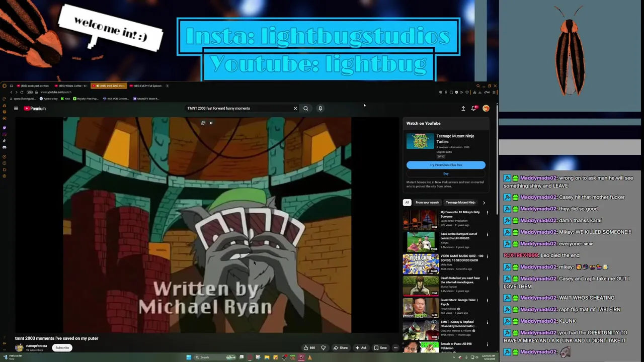The height and width of the screenshot is (362, 644).
Task: Click the heart bookmark icon in address bar
Action: (x=467, y=92)
